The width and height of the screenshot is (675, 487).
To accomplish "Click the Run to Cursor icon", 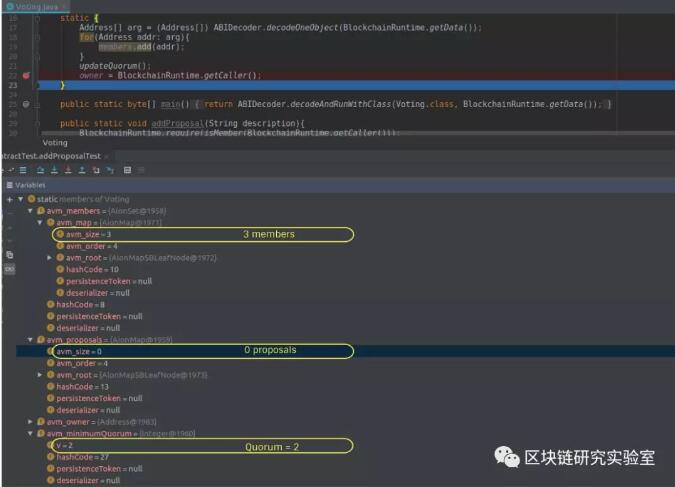I will coord(110,170).
